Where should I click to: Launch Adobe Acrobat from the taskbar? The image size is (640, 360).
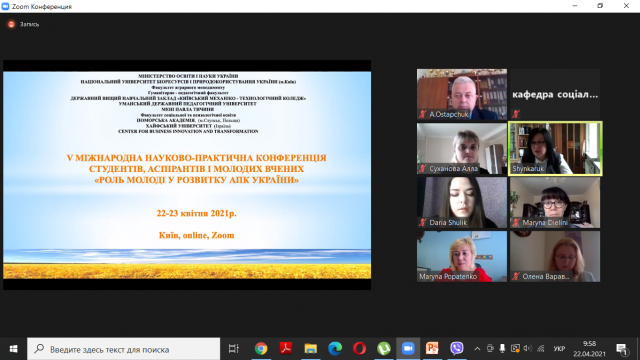click(286, 349)
